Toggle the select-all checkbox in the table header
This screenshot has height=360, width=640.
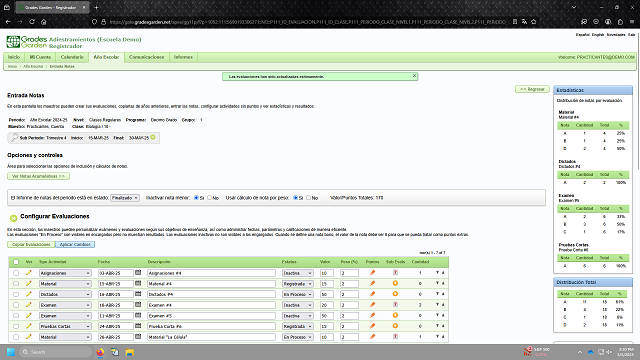click(x=16, y=262)
